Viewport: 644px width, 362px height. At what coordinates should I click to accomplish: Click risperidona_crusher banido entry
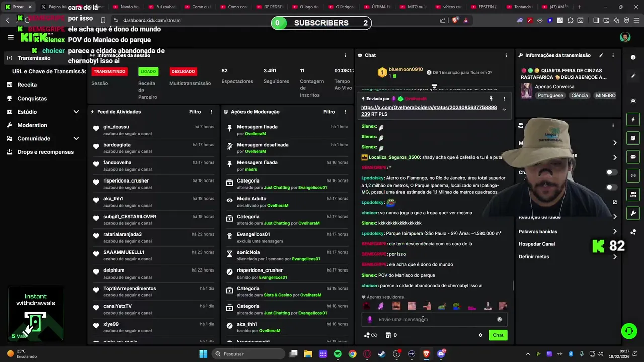[x=288, y=274]
